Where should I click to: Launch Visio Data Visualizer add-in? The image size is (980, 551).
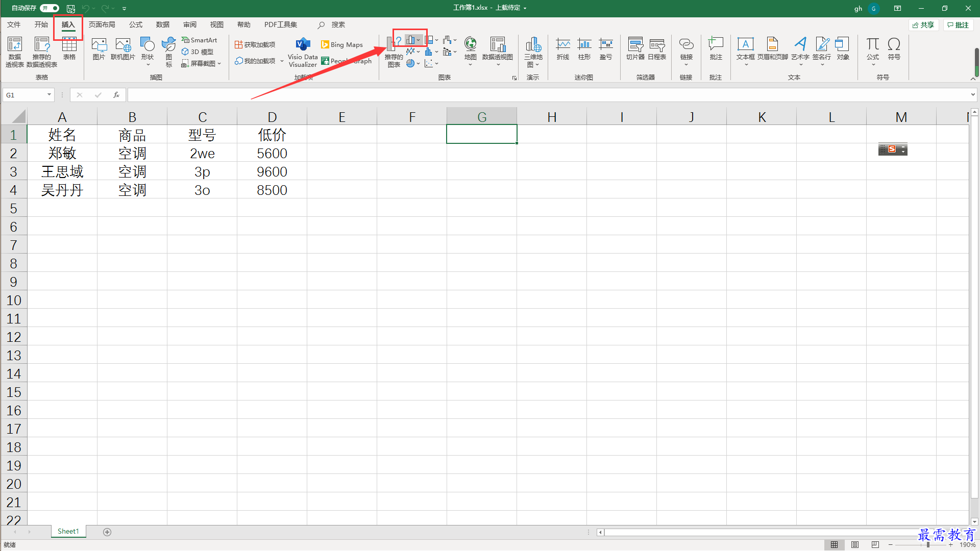coord(303,52)
